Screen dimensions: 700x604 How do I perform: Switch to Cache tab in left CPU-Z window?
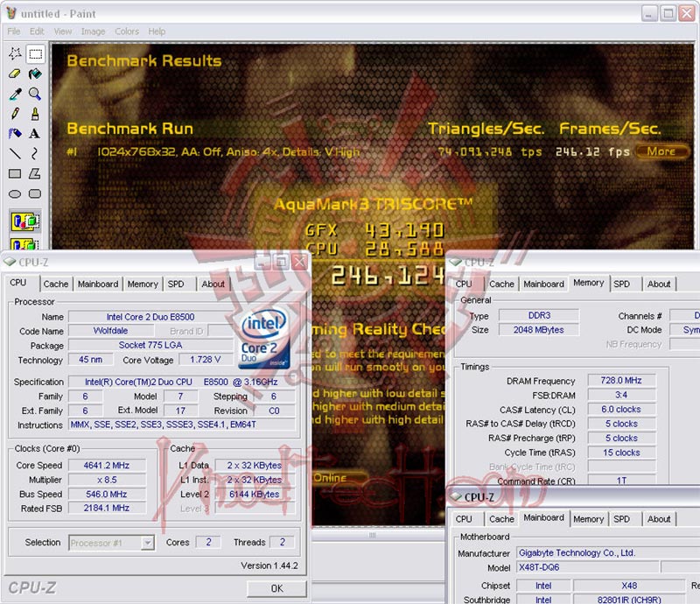pos(56,284)
